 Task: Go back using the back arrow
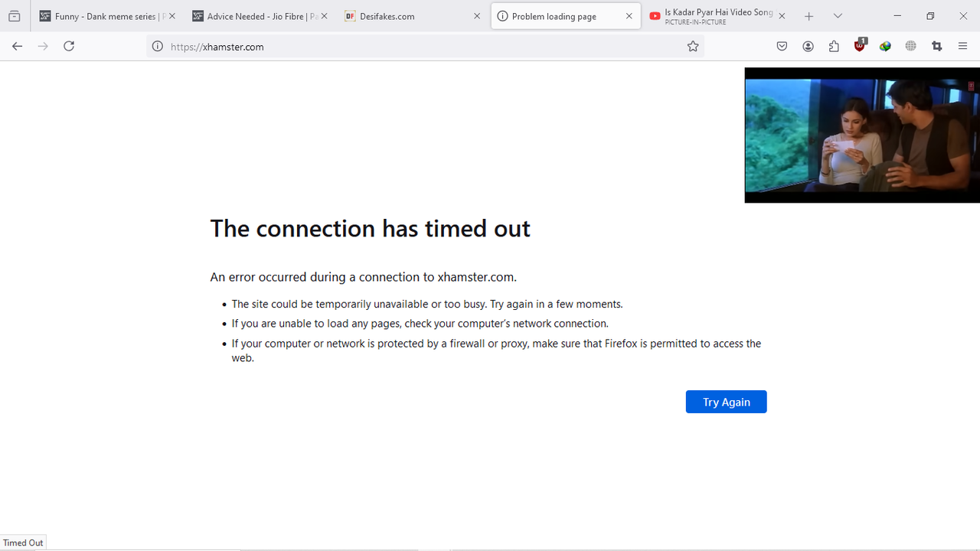coord(17,46)
